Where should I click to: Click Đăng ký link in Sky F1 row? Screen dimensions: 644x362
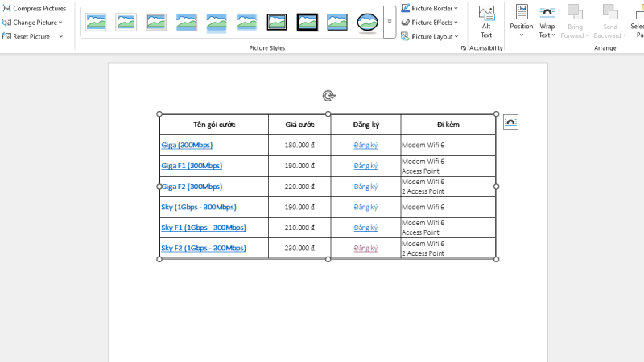click(x=365, y=228)
